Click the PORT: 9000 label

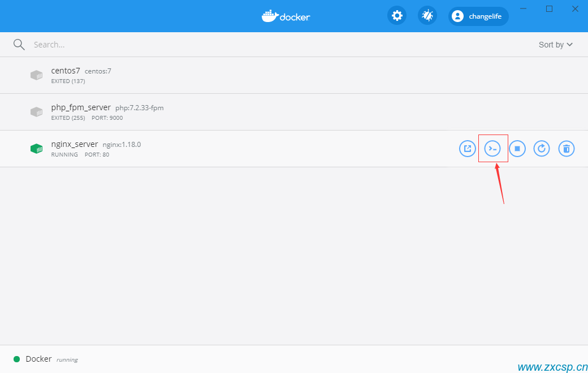pyautogui.click(x=107, y=118)
